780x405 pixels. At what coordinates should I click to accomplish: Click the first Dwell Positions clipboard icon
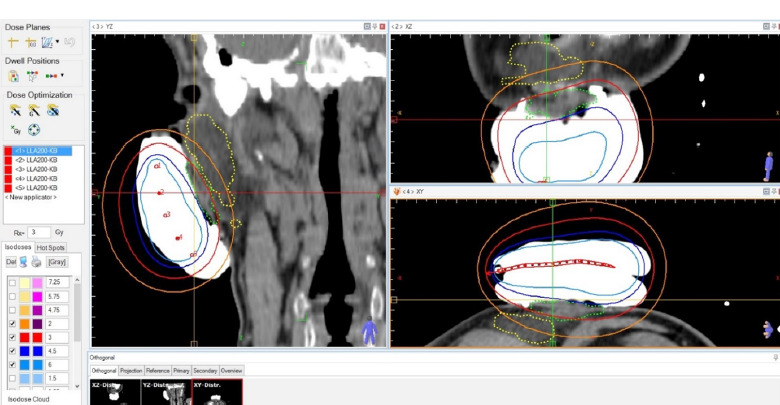click(13, 76)
